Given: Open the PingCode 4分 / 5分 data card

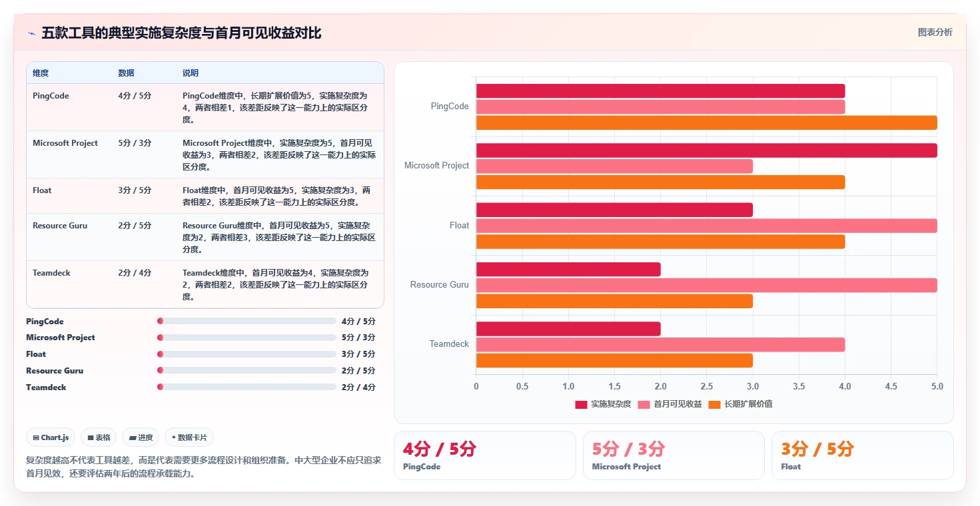Looking at the screenshot, I should coord(484,455).
